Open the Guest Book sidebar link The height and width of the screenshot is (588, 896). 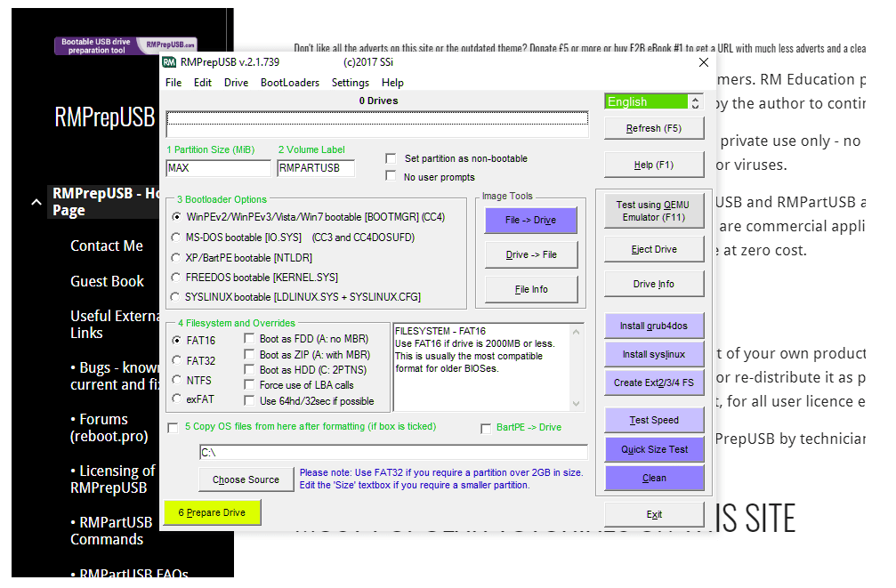tap(107, 281)
